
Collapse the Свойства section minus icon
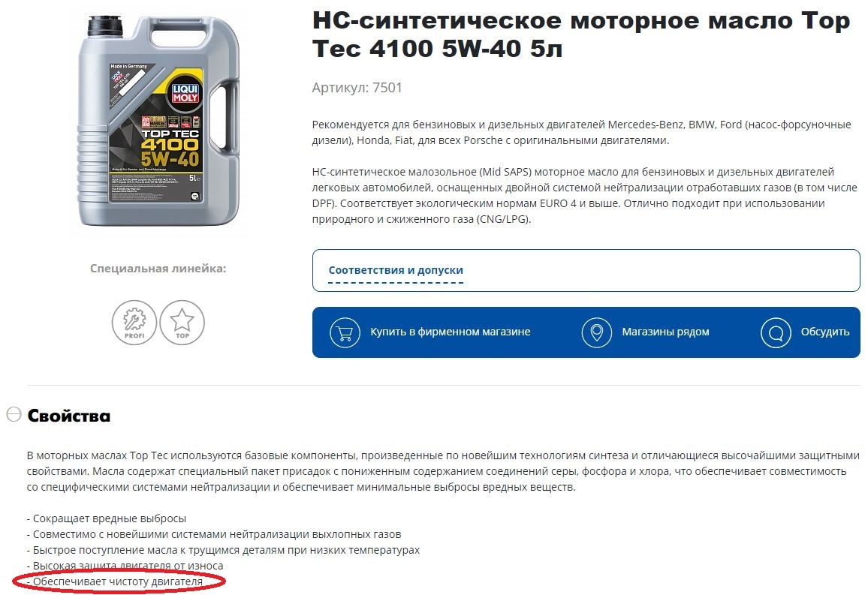coord(14,414)
